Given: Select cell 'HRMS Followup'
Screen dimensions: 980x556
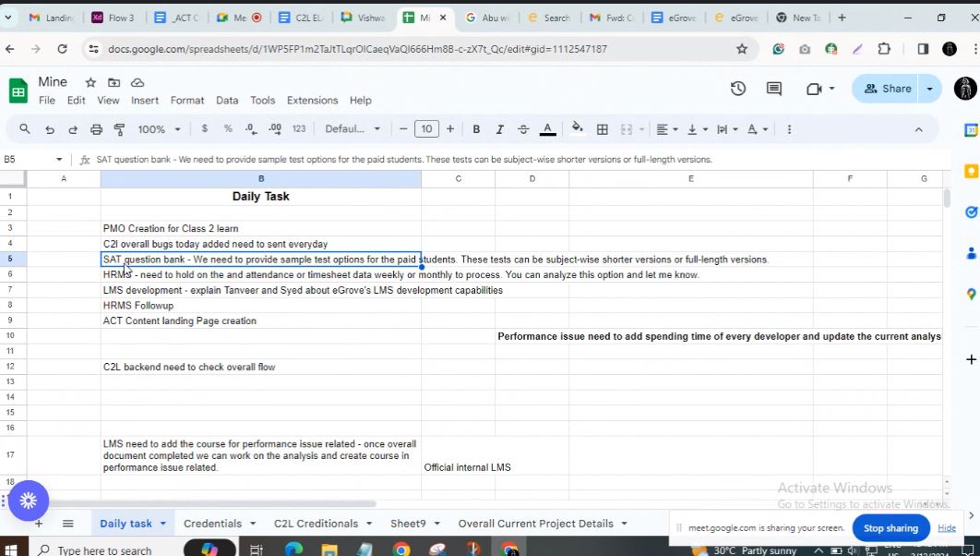Looking at the screenshot, I should (260, 305).
